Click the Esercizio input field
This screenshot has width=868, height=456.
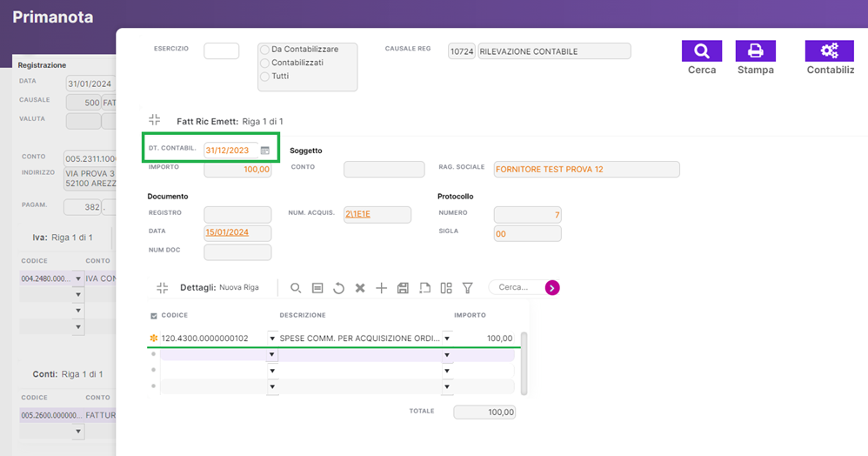pos(222,51)
